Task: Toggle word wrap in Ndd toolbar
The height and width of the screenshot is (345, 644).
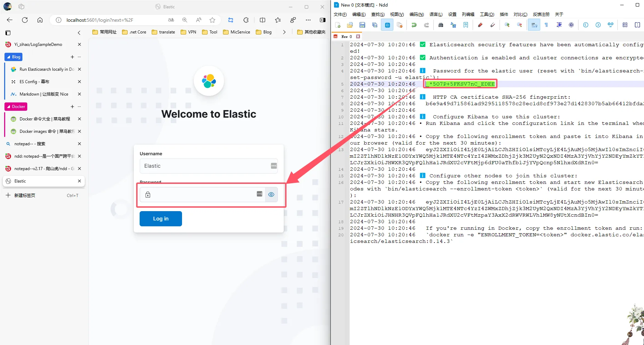Action: [534, 25]
